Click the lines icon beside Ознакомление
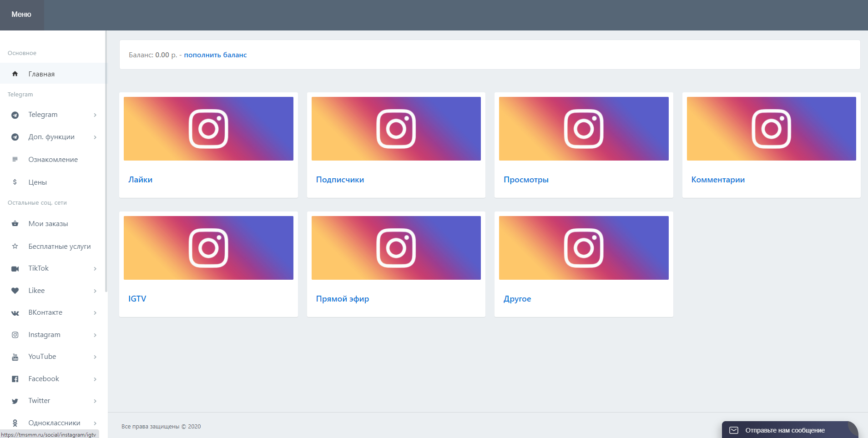 (x=15, y=159)
